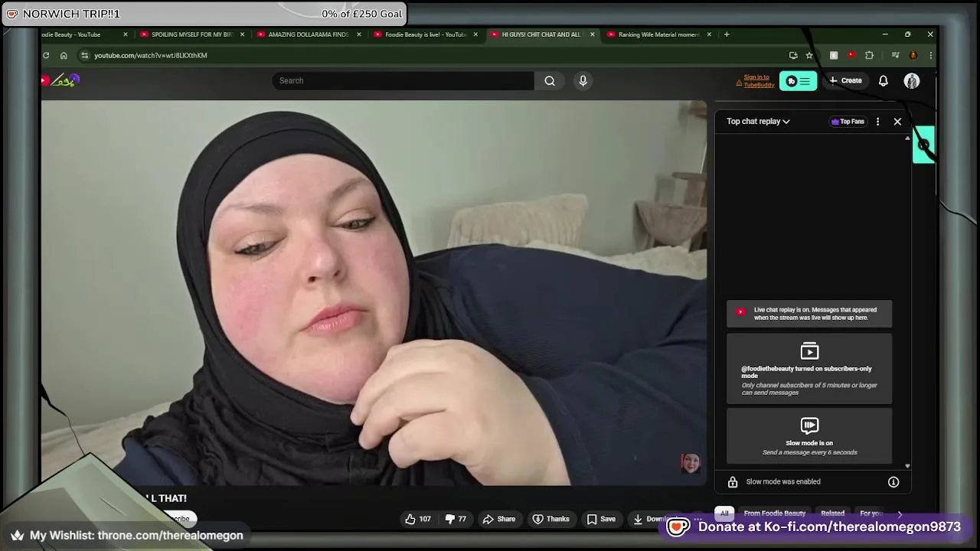This screenshot has height=551, width=980.
Task: Select the All filter chip
Action: click(x=724, y=514)
